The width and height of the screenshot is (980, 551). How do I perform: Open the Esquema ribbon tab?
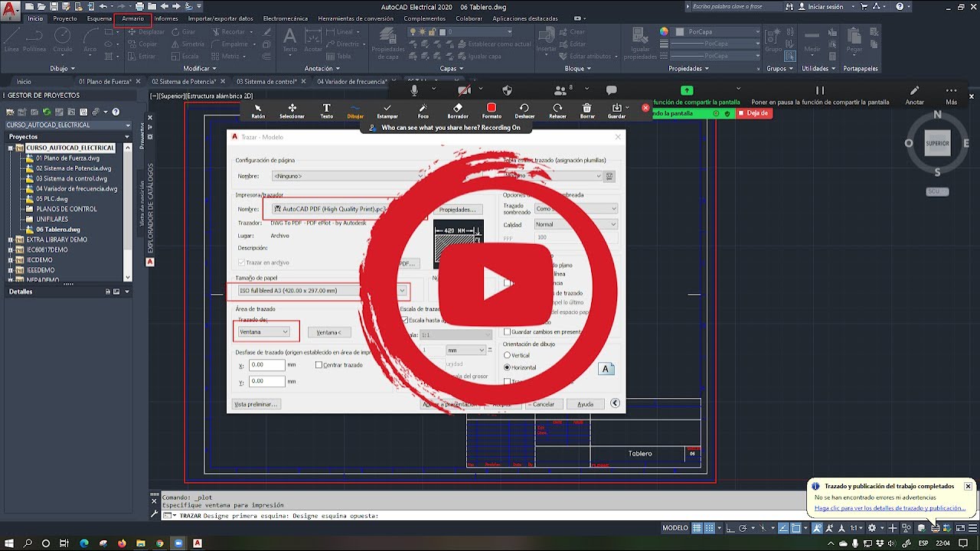point(100,18)
